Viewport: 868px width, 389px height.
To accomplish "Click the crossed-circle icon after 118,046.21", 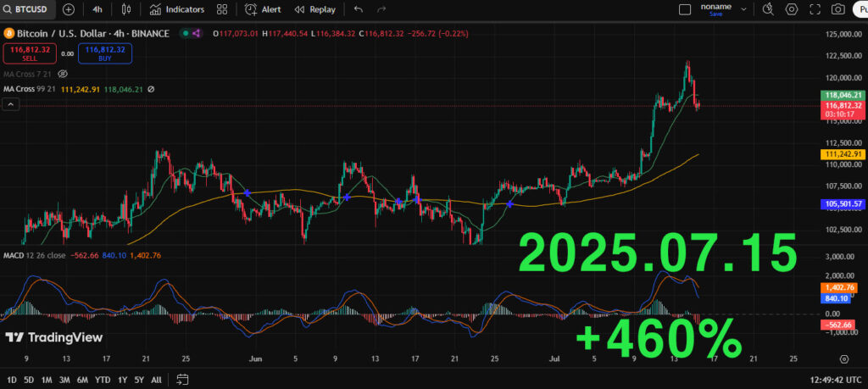I will pyautogui.click(x=151, y=89).
